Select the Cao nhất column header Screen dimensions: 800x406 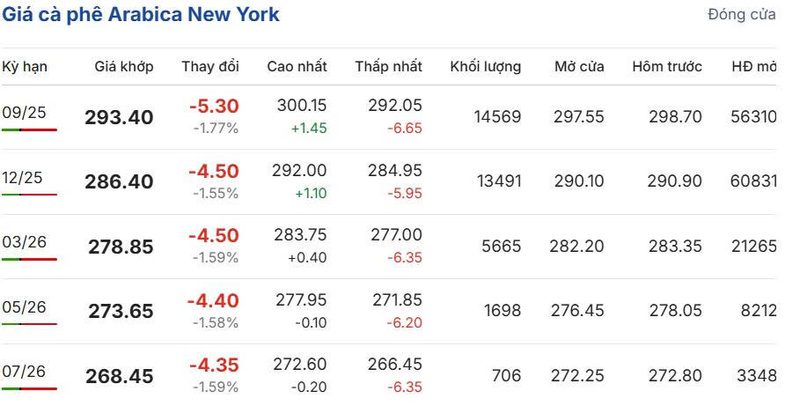[x=296, y=67]
